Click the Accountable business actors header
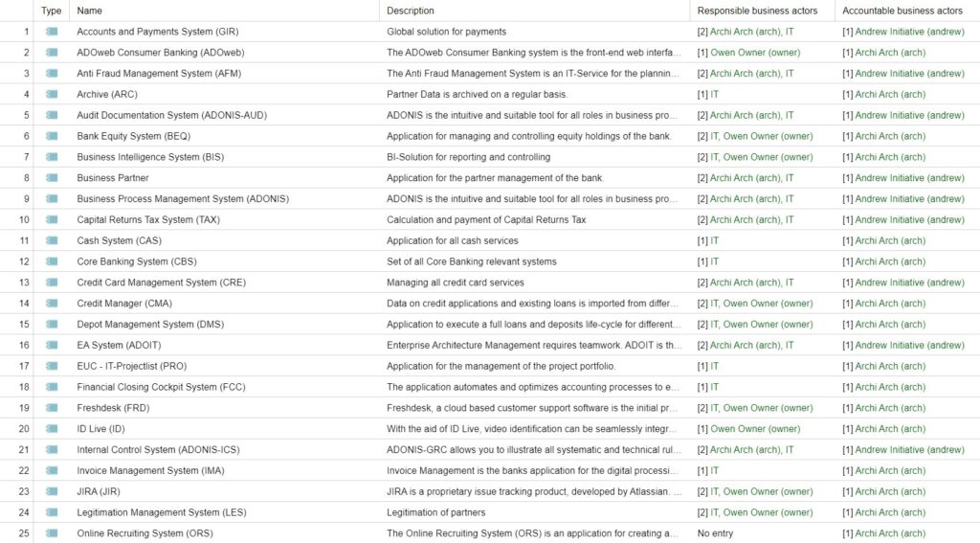The width and height of the screenshot is (980, 543). tap(902, 11)
